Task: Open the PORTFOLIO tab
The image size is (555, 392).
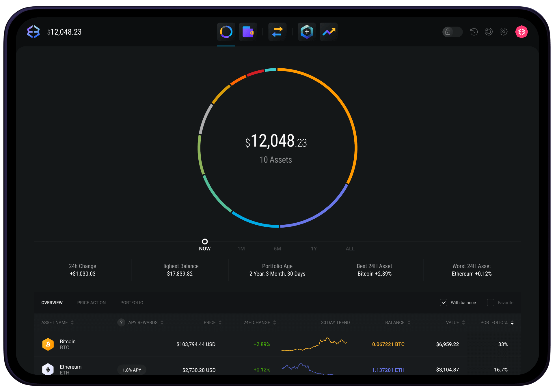Action: [132, 303]
